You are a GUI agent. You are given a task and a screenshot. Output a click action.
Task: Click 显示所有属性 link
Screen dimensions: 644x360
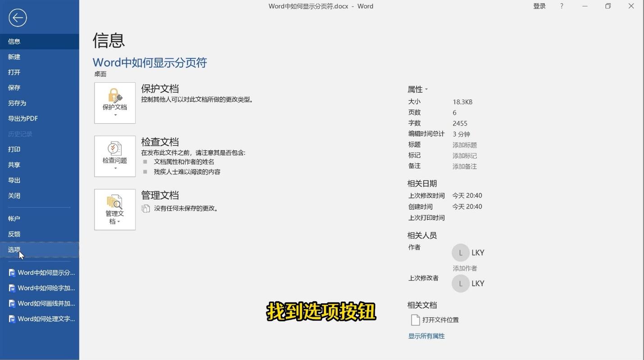coord(426,336)
